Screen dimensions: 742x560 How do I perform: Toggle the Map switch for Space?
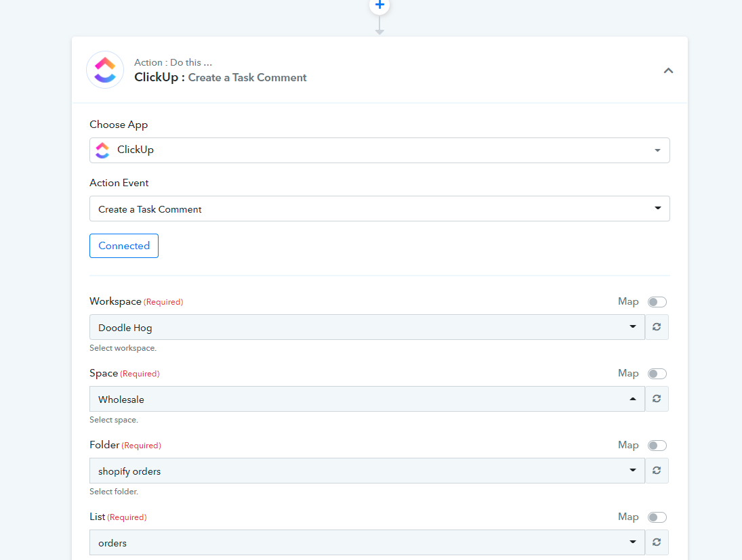[x=657, y=374]
